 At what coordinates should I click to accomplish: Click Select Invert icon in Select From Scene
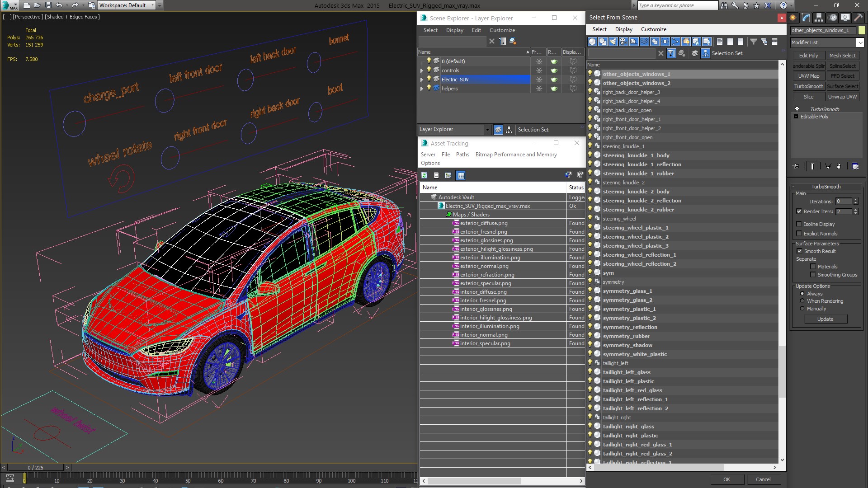(741, 42)
